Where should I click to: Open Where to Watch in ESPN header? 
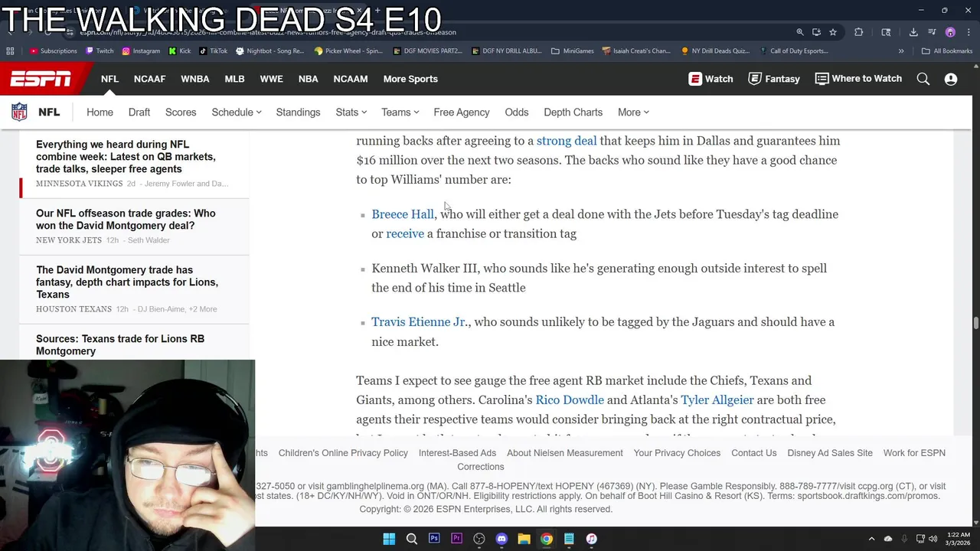tap(858, 79)
